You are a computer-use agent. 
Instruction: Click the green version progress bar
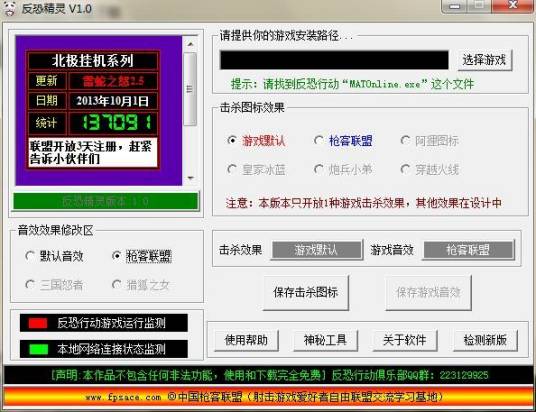[106, 201]
